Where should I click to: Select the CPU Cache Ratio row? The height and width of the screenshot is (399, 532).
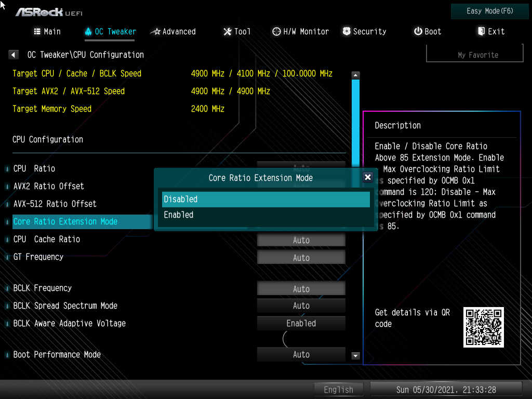pyautogui.click(x=179, y=240)
